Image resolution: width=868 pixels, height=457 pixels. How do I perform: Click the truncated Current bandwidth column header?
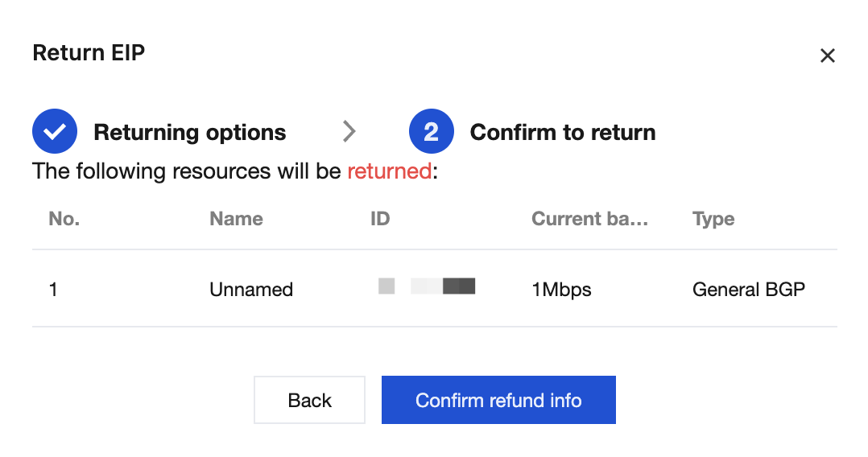[589, 219]
